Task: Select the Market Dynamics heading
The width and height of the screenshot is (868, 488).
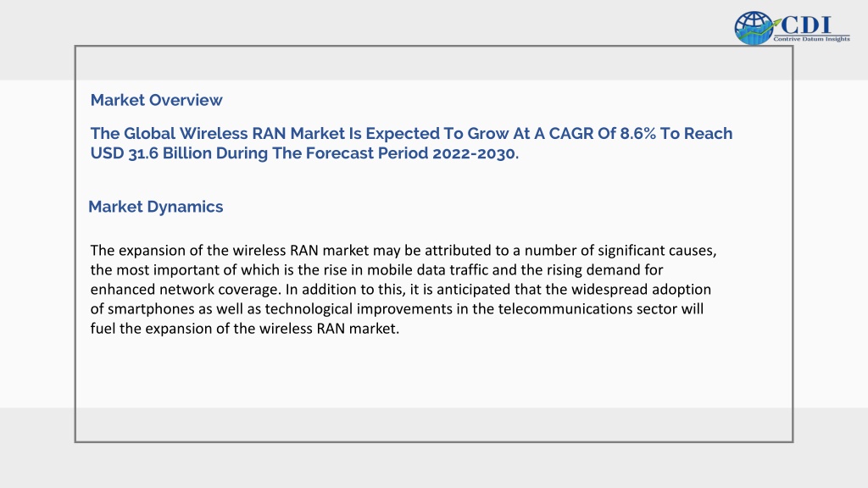Action: click(156, 207)
